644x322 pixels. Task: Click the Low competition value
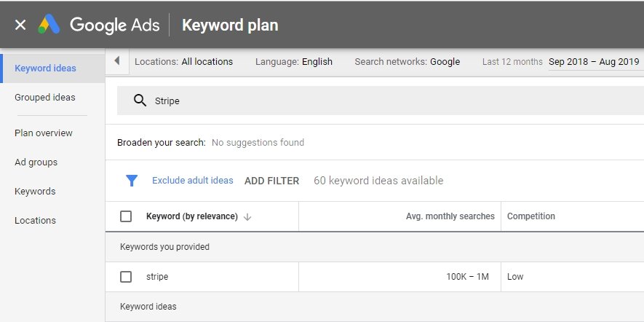click(515, 277)
